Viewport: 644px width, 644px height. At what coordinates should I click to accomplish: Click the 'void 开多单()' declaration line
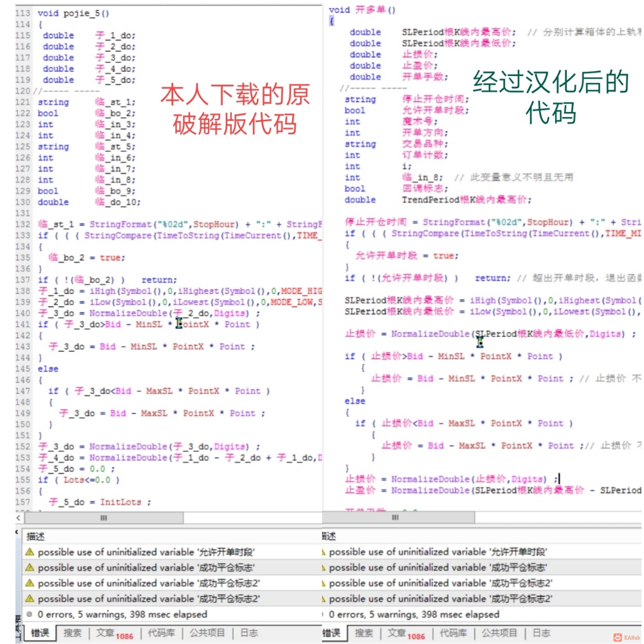(362, 10)
